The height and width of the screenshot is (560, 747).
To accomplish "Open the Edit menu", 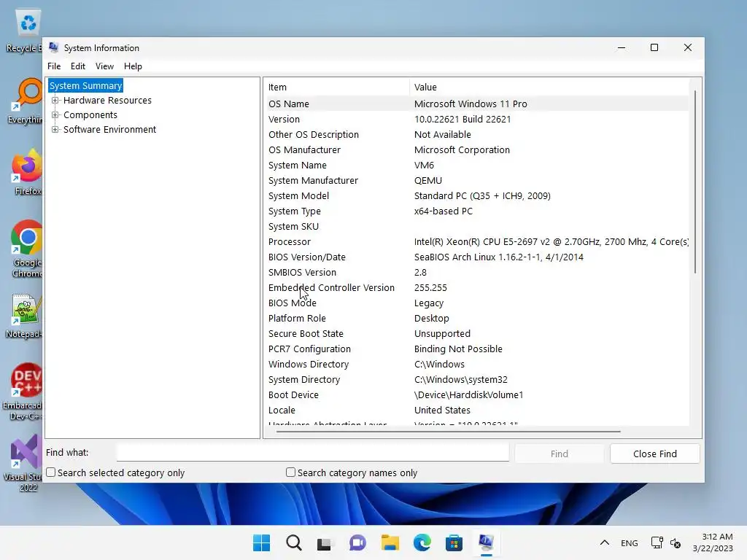I will pos(78,66).
